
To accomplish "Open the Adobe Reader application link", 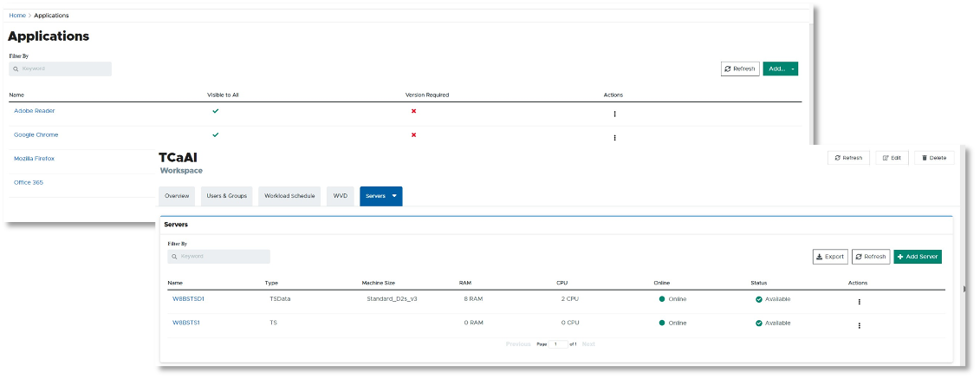I will point(35,111).
